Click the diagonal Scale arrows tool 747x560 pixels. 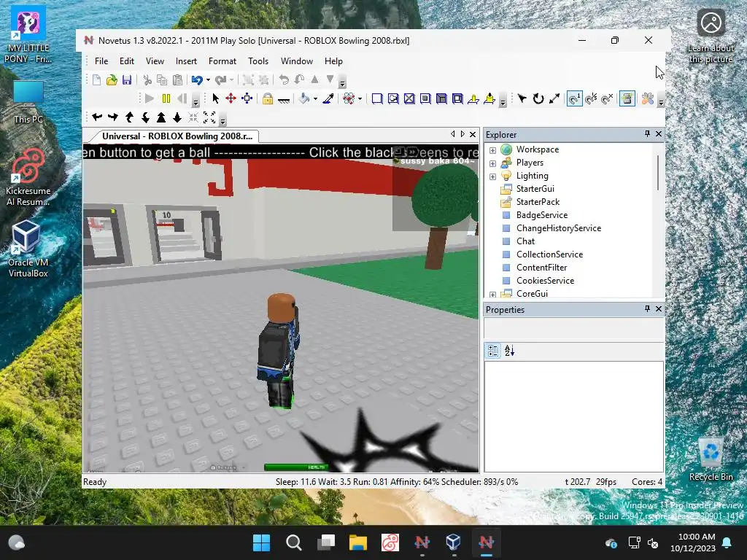(x=554, y=98)
